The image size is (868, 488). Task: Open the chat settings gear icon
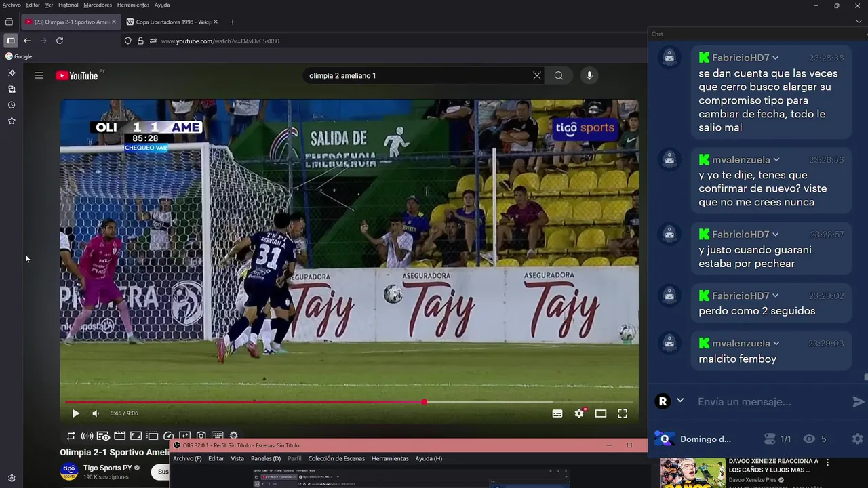tap(857, 439)
